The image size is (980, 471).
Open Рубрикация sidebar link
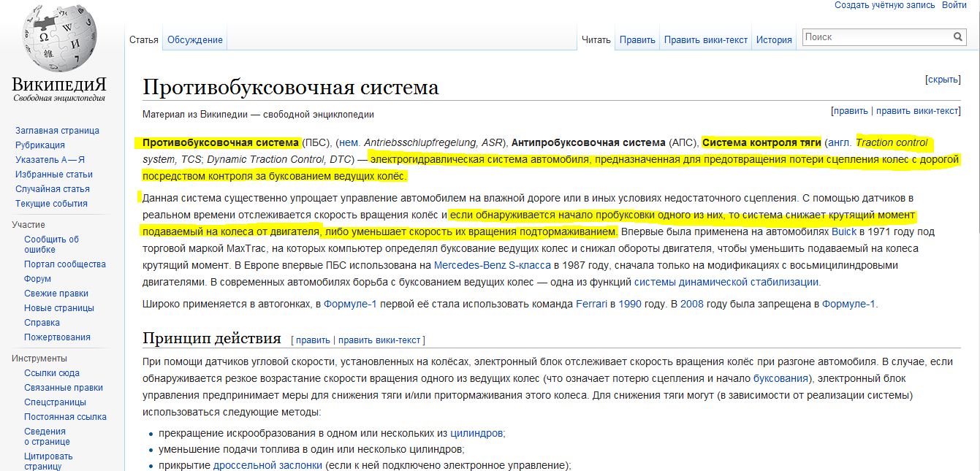(39, 145)
